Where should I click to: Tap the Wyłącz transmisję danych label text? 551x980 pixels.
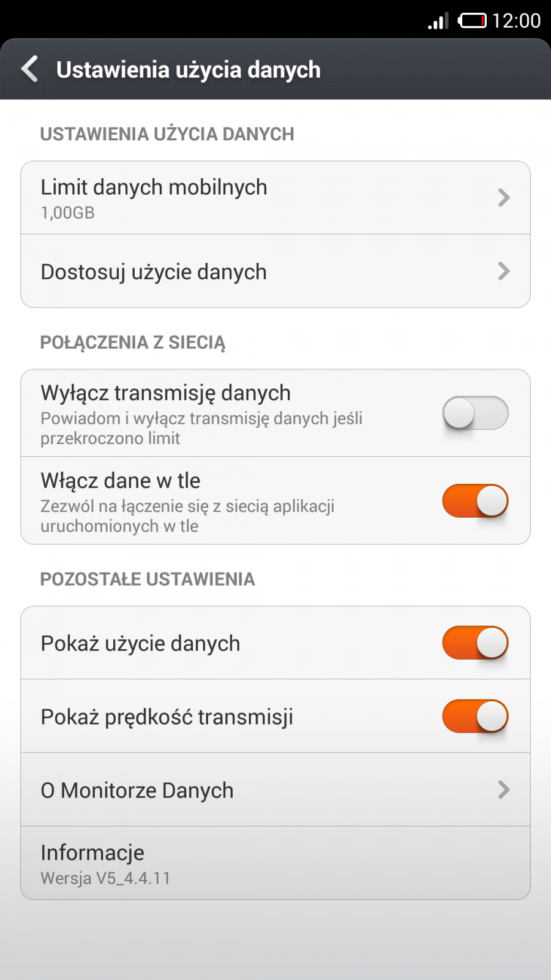[x=165, y=393]
